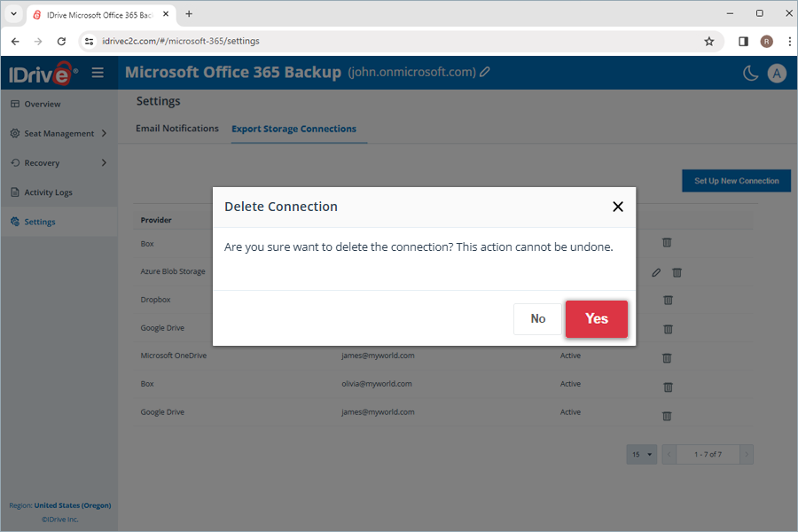The image size is (798, 532).
Task: Open the profile avatar menu
Action: (778, 73)
